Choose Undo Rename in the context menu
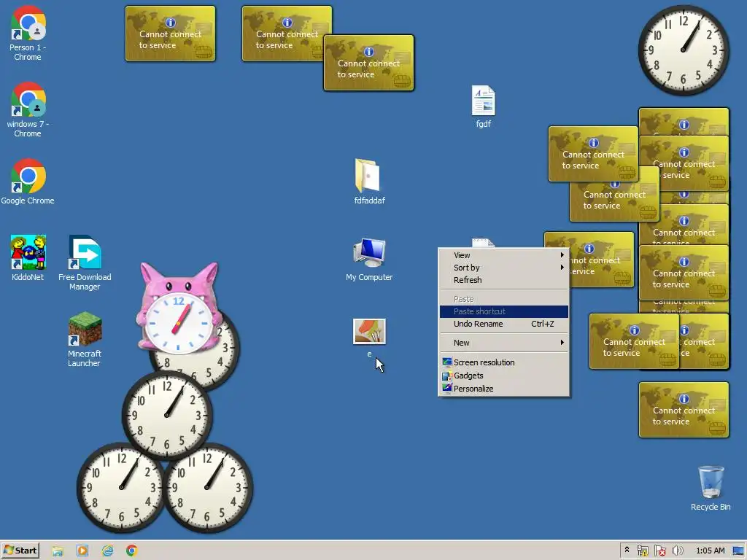 pyautogui.click(x=504, y=324)
